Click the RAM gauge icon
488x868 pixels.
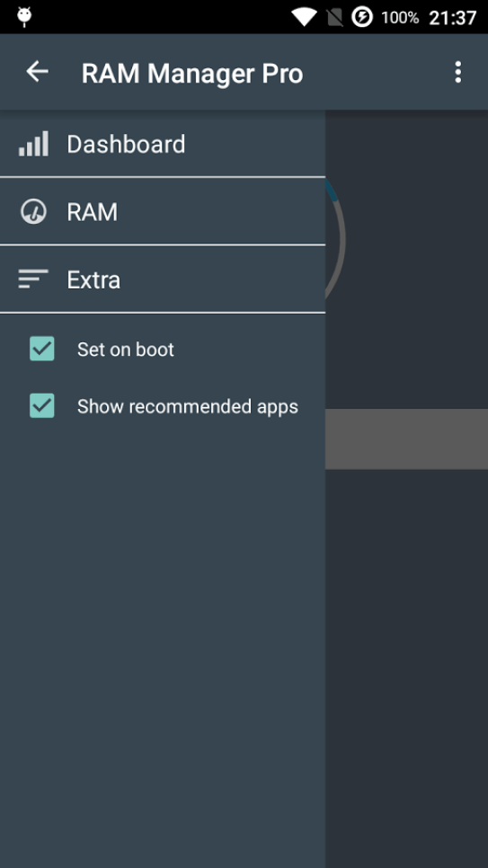tap(33, 211)
